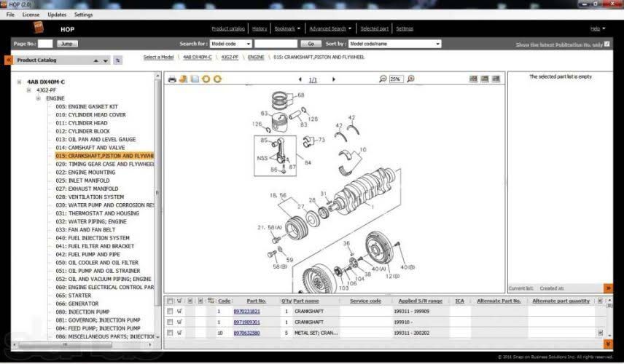624x364 pixels.
Task: Check the box for part 8970632380
Action: (x=170, y=333)
